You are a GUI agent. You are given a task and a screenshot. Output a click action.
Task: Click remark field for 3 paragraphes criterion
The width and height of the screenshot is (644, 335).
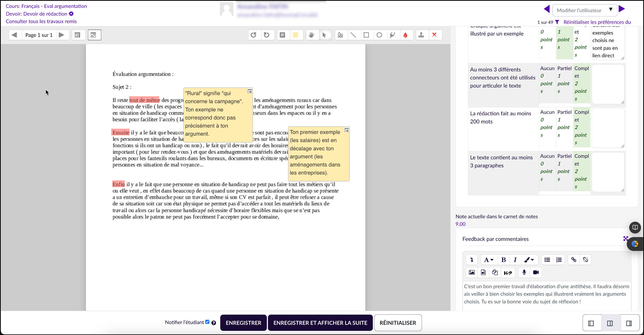[608, 172]
